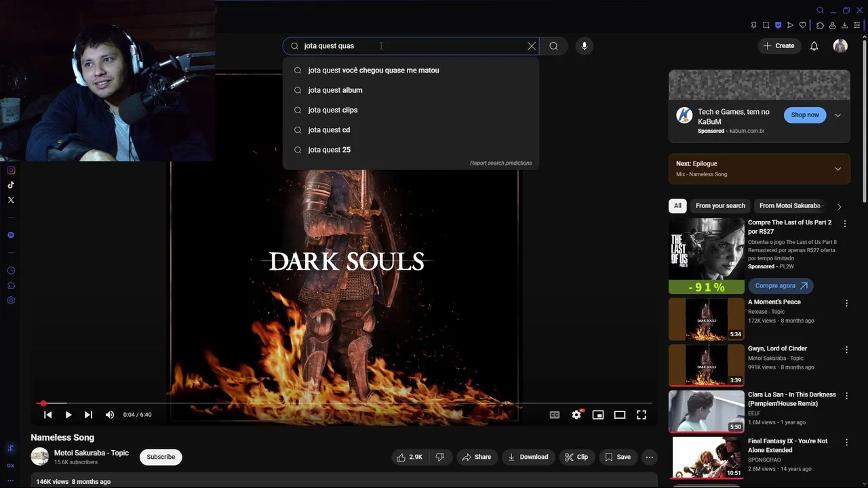Show more filter chips with the right arrow
Image resolution: width=868 pixels, height=488 pixels.
[839, 207]
